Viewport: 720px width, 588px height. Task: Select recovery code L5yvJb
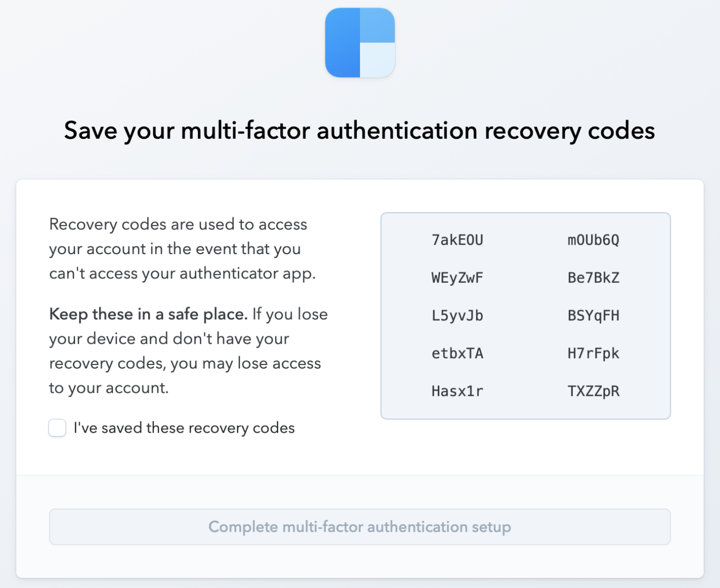point(457,316)
